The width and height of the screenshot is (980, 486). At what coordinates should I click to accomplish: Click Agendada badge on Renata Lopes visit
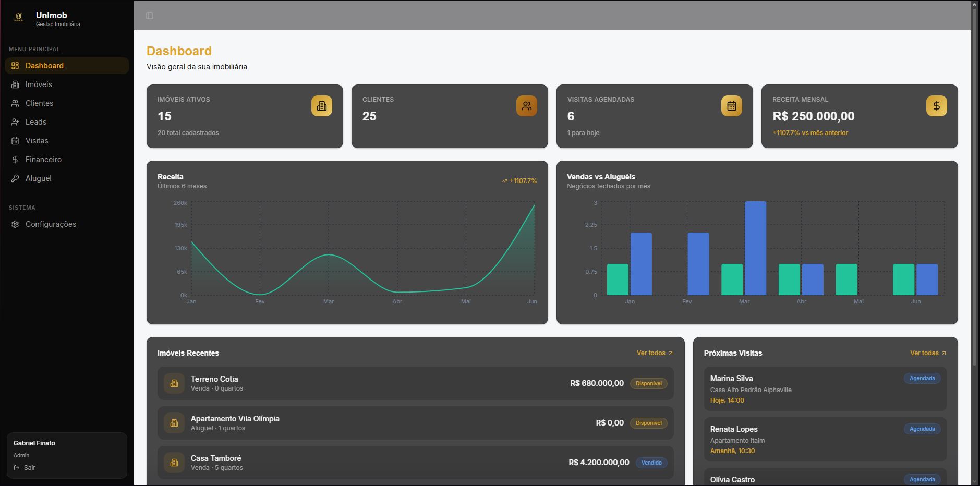click(922, 429)
